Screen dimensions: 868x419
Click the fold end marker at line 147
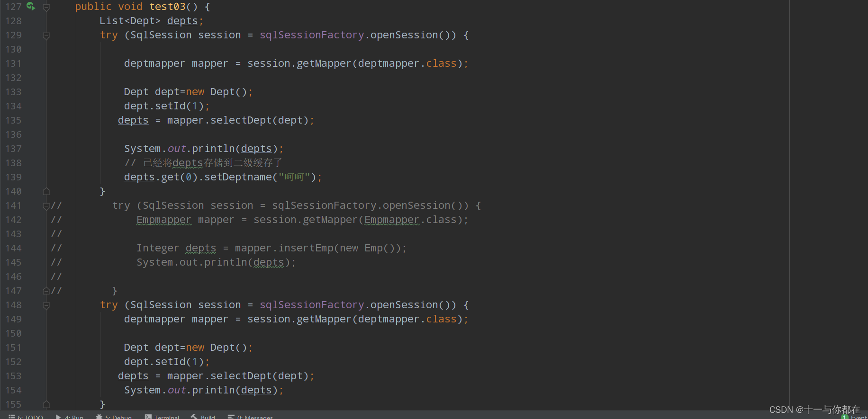pos(46,291)
